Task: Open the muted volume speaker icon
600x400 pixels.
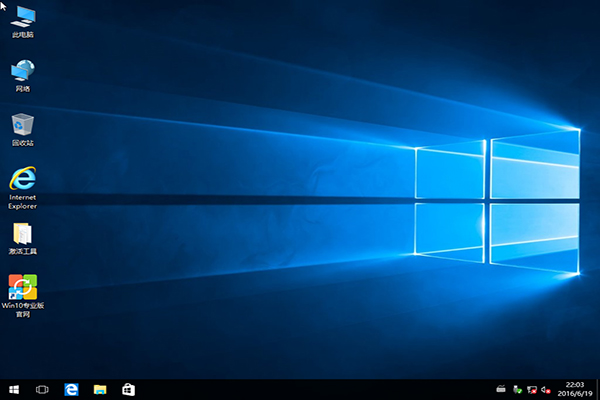Action: [x=547, y=389]
